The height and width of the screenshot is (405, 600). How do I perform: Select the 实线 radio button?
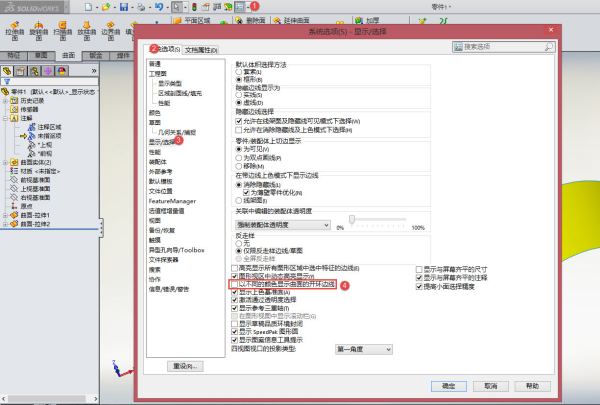point(240,93)
